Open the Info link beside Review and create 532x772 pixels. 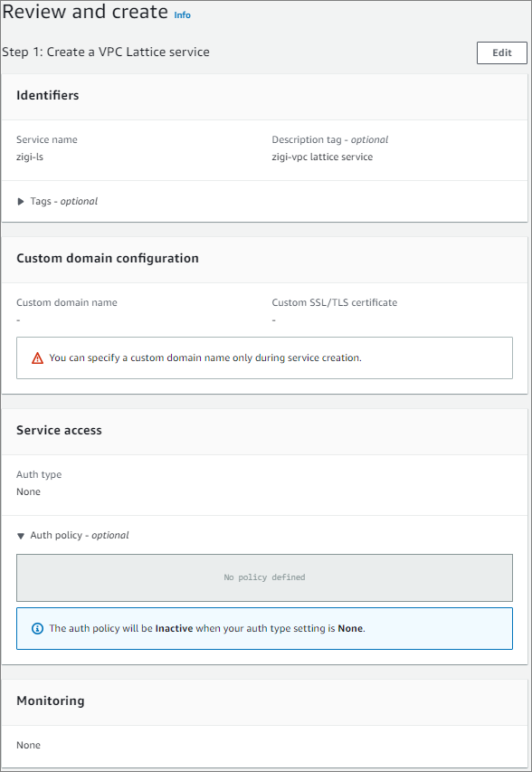click(x=182, y=15)
